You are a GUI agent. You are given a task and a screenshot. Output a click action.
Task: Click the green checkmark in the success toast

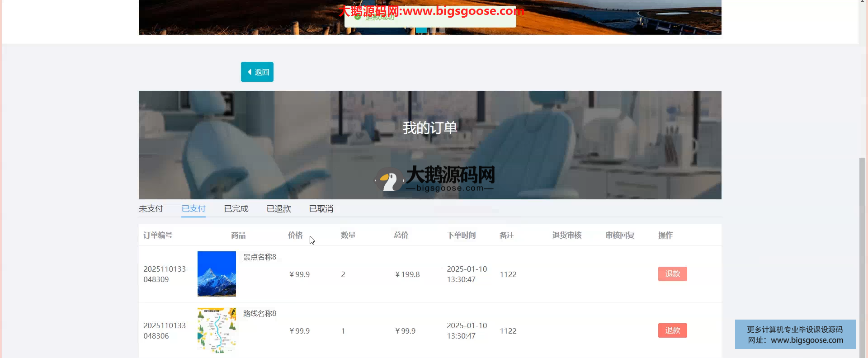pyautogui.click(x=358, y=17)
